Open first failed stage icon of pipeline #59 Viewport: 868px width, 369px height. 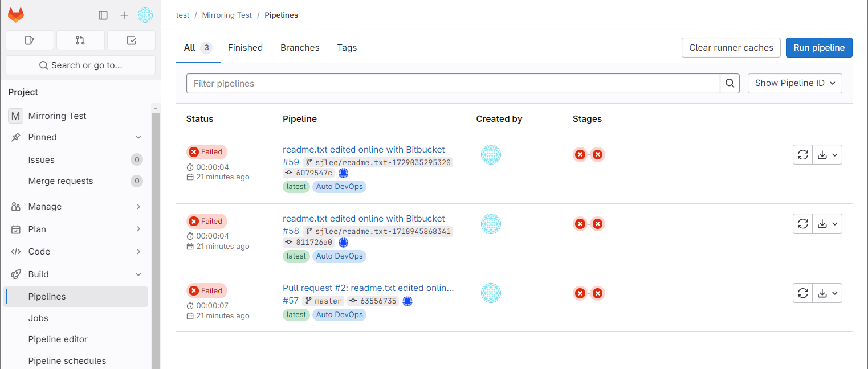click(x=580, y=154)
